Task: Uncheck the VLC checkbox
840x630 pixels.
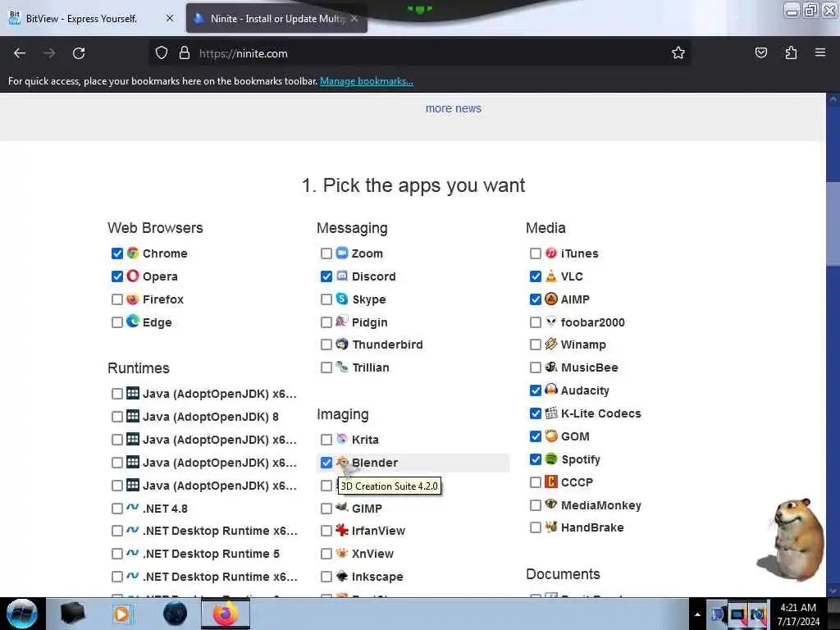Action: click(535, 276)
